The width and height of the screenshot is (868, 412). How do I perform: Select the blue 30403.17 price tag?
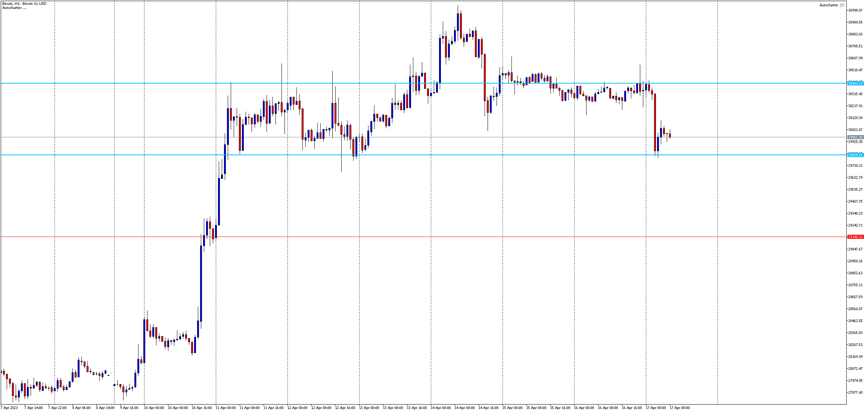(x=855, y=83)
